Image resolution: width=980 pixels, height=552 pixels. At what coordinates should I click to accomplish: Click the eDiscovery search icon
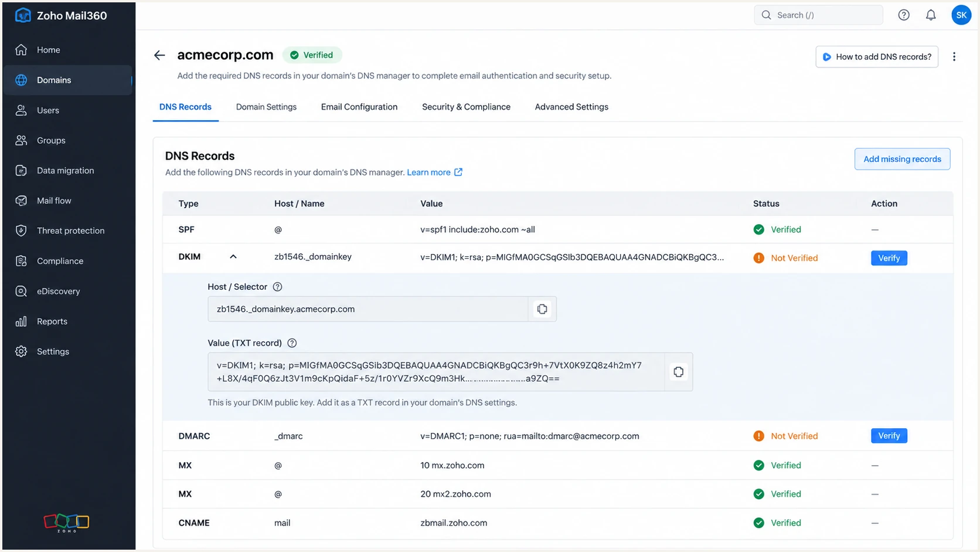tap(21, 291)
